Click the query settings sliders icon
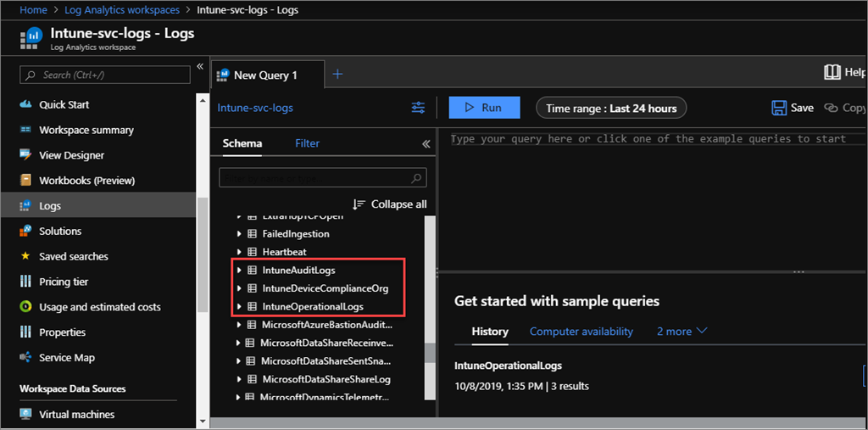Viewport: 868px width, 430px height. point(419,108)
